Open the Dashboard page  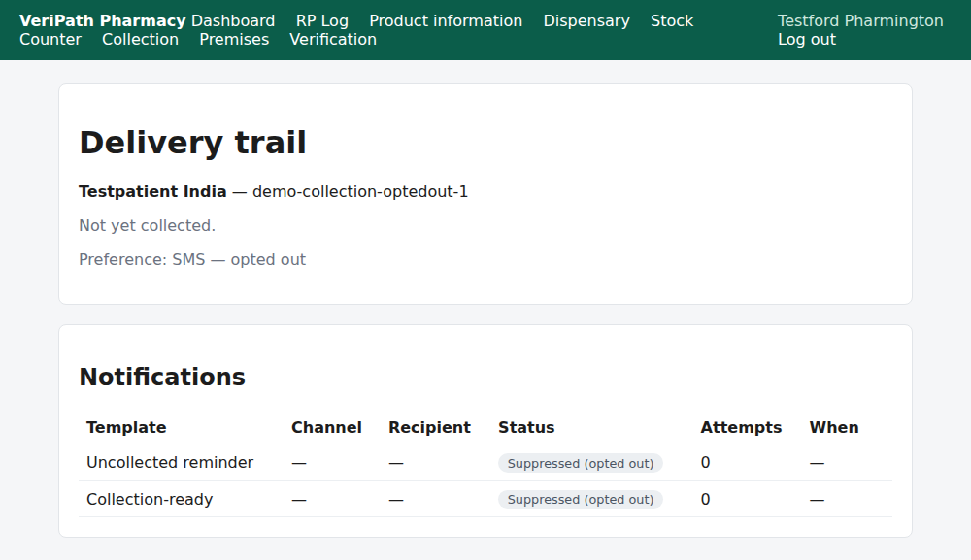point(233,21)
